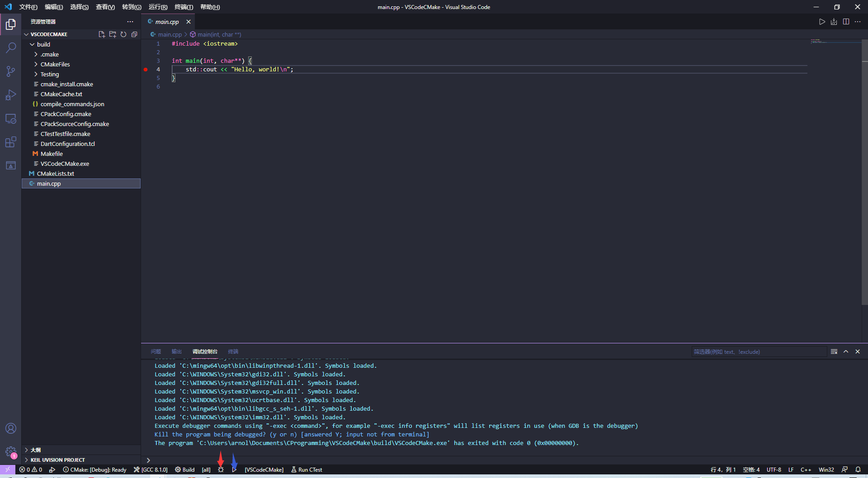868x478 pixels.
Task: Remove the breakpoint on line 4
Action: [146, 70]
